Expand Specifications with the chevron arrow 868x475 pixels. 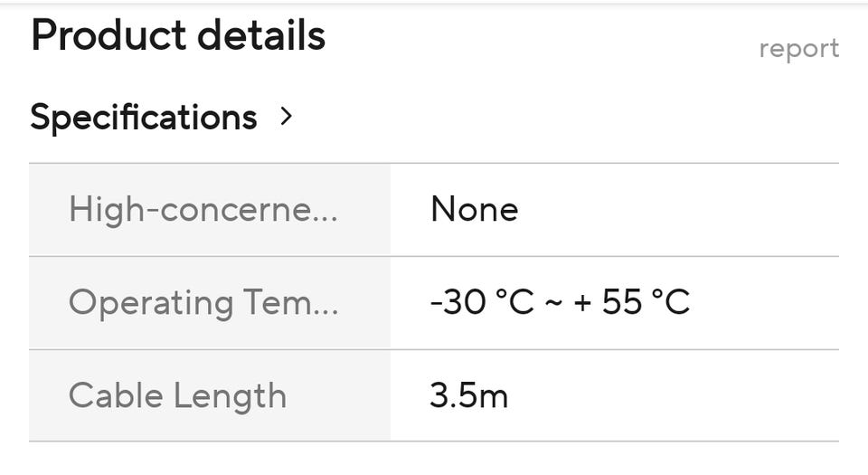tap(287, 117)
